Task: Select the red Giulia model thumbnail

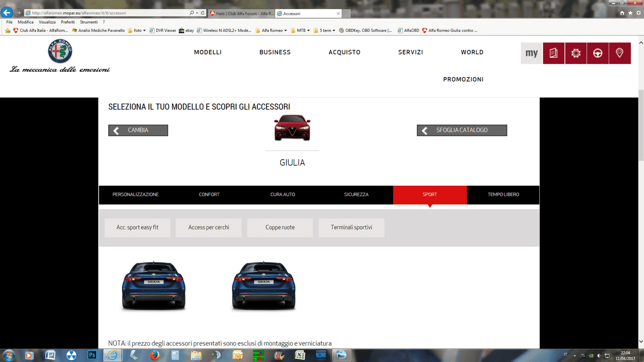Action: [292, 127]
